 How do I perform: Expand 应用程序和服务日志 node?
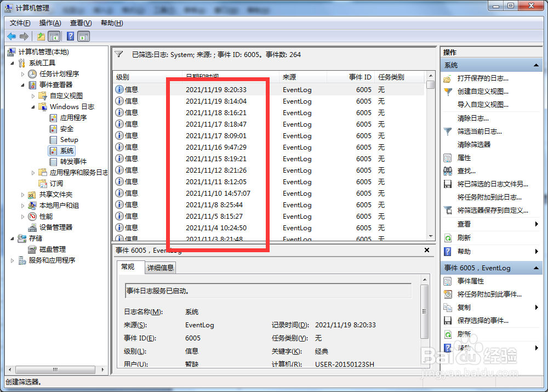(x=33, y=173)
